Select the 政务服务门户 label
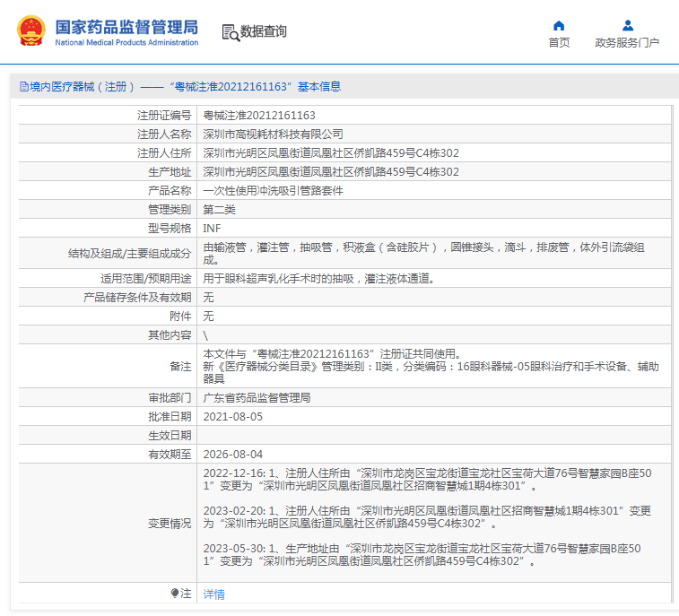The width and height of the screenshot is (679, 616). pyautogui.click(x=627, y=42)
